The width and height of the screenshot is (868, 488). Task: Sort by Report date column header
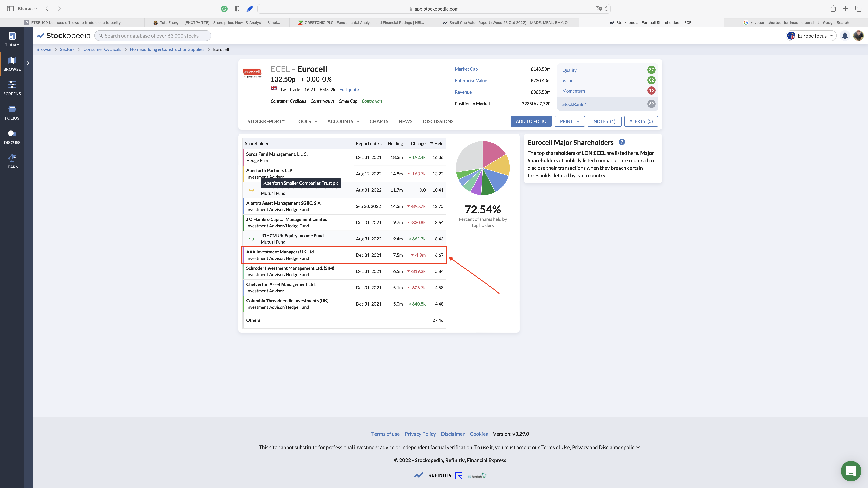pyautogui.click(x=369, y=144)
